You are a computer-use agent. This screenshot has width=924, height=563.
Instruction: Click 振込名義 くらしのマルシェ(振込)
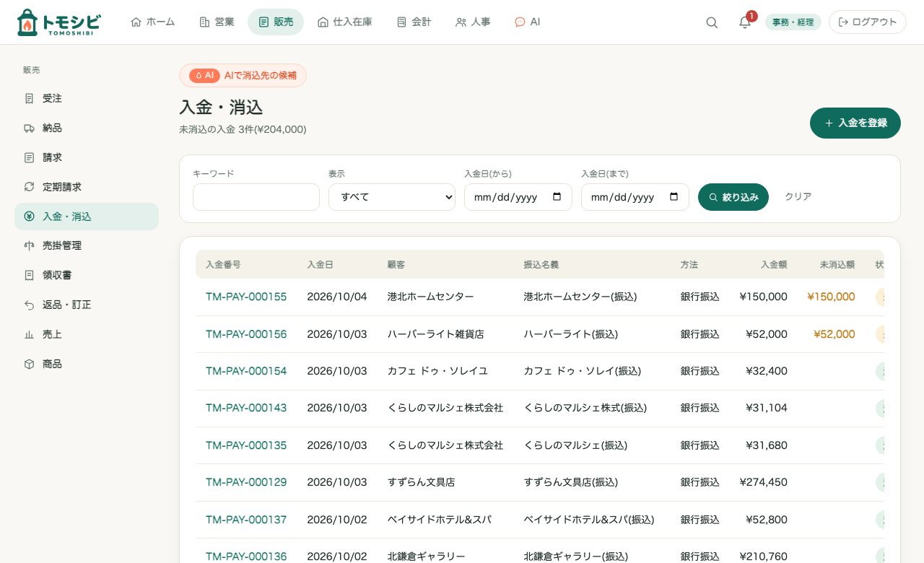(x=575, y=445)
